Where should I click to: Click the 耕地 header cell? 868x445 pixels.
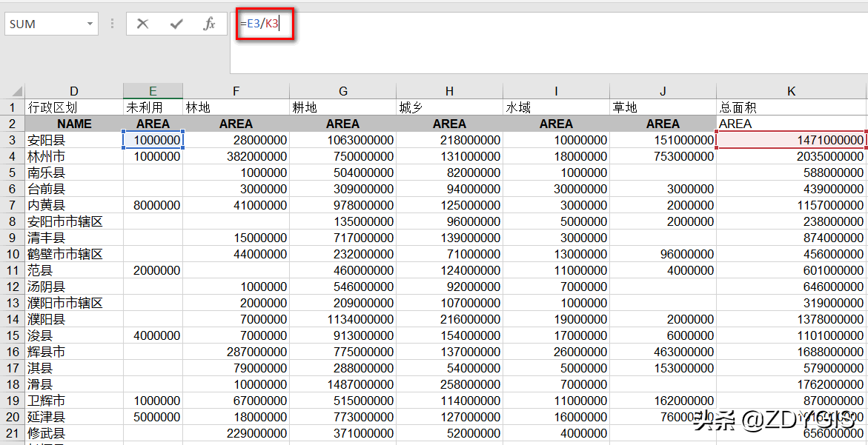(343, 107)
